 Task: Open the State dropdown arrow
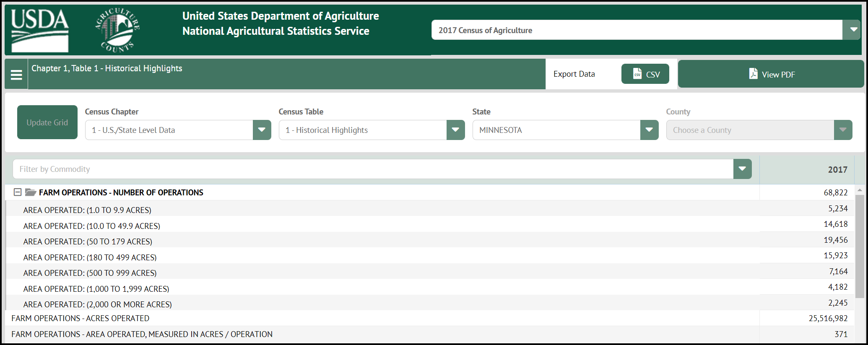tap(649, 130)
